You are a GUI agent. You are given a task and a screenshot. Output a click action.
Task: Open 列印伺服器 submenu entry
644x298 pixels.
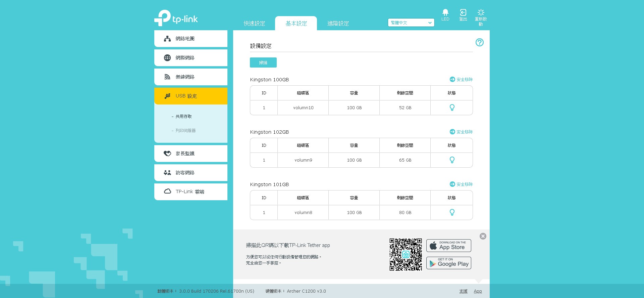point(185,131)
